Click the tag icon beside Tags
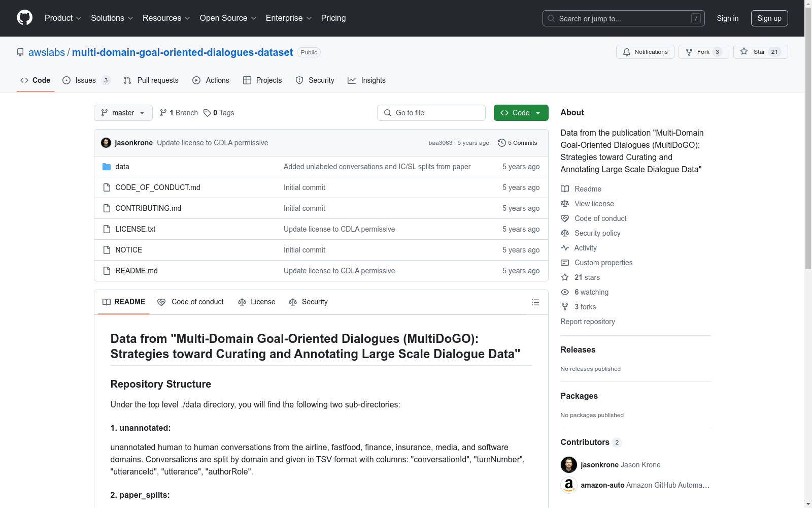 click(207, 113)
